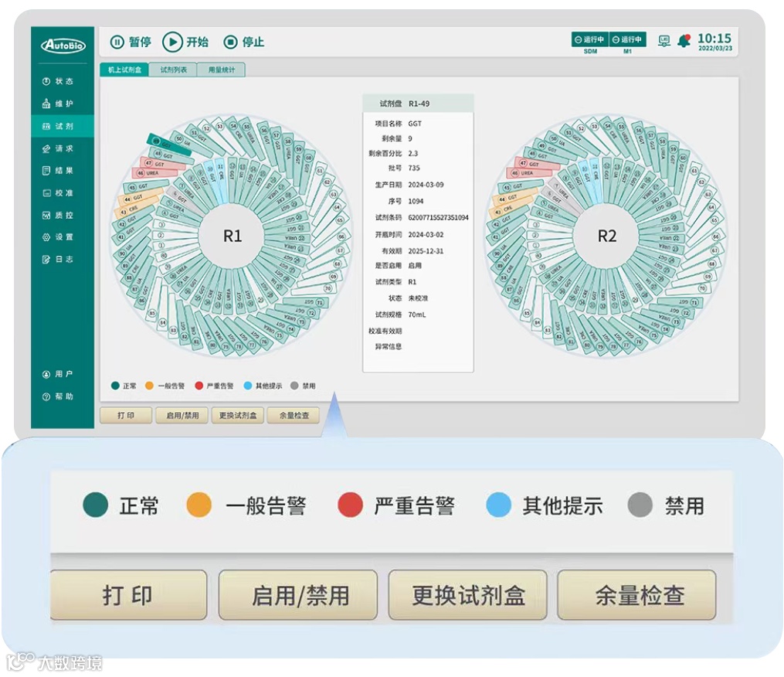Click the 请求 (Request) sidebar icon
784x677 pixels.
click(x=45, y=149)
